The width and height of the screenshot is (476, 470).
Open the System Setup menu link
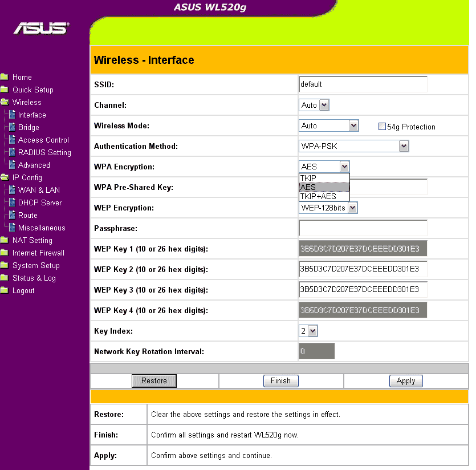(36, 265)
